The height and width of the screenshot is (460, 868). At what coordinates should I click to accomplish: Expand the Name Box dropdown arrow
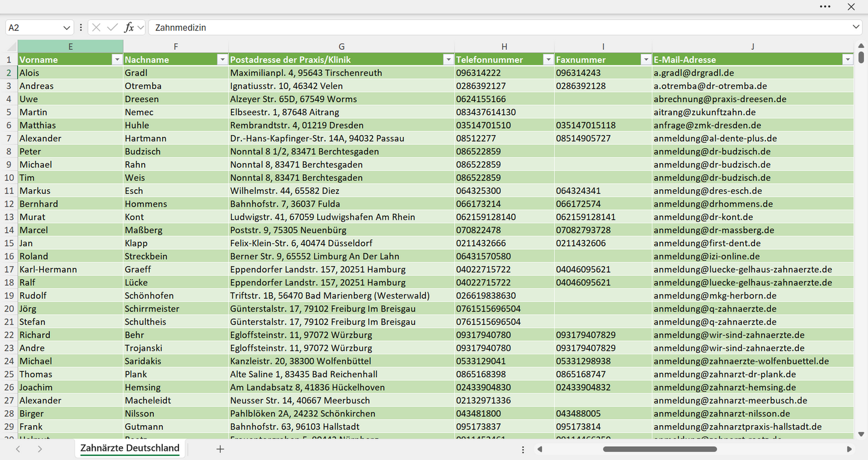click(67, 28)
